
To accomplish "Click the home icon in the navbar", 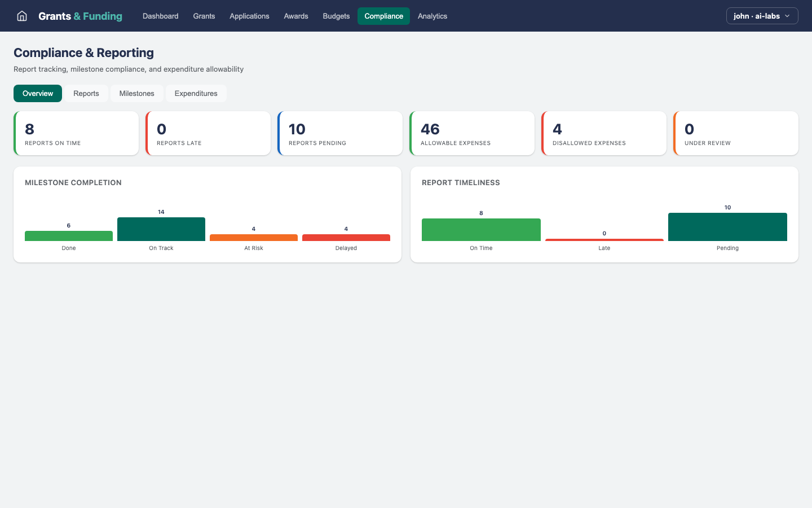I will (21, 16).
